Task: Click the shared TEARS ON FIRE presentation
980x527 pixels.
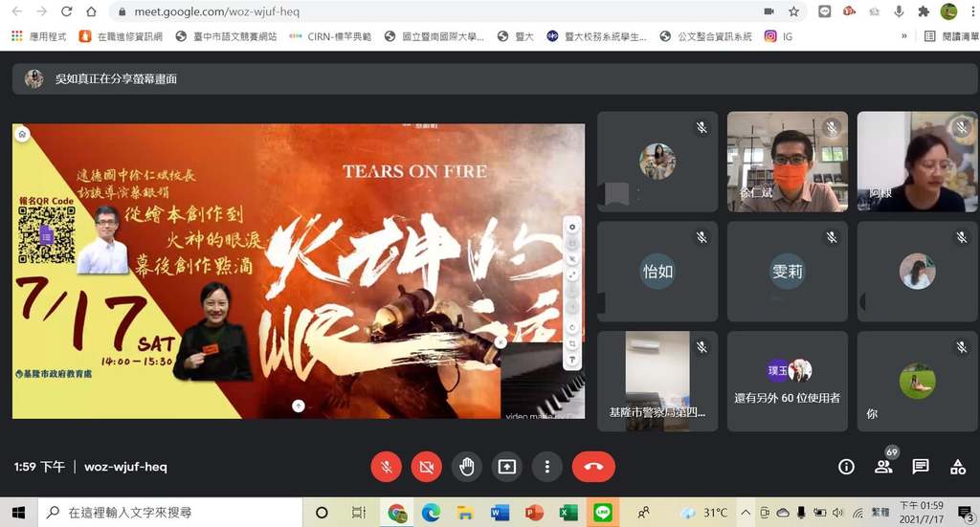Action: tap(299, 271)
